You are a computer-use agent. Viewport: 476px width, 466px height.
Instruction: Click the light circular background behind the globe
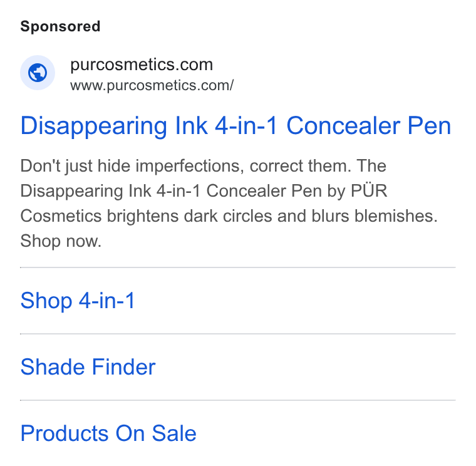(38, 73)
